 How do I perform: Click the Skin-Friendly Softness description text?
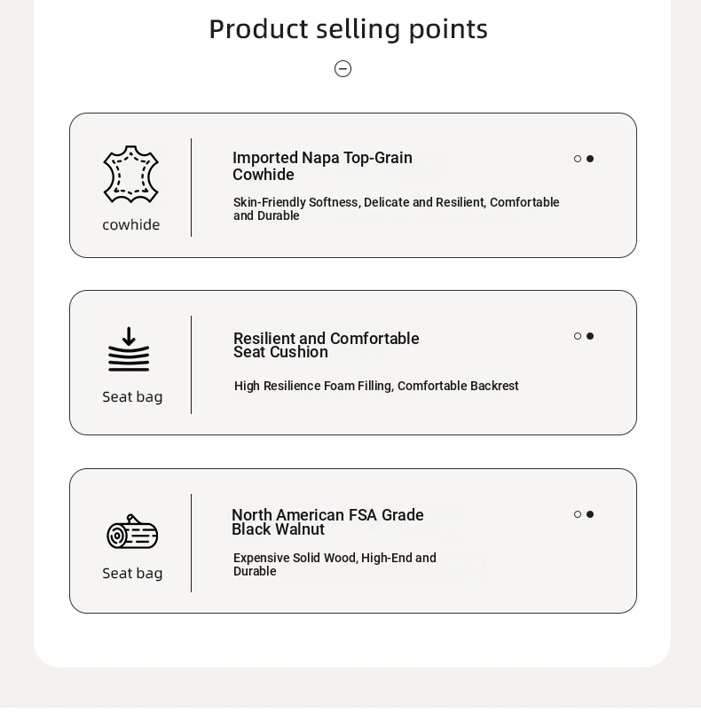click(396, 208)
